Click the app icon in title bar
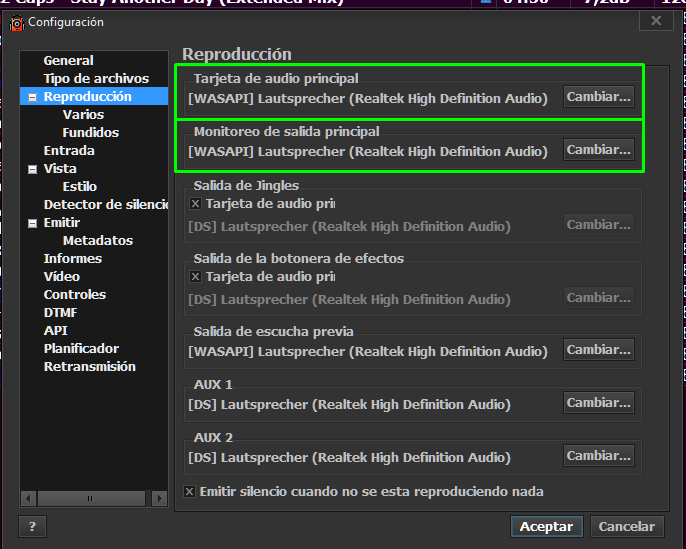686x549 pixels. click(x=17, y=22)
